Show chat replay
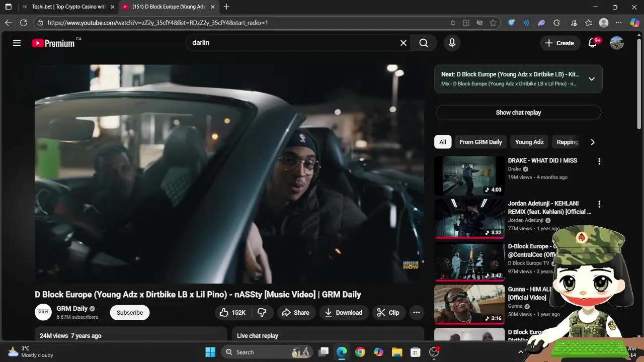The image size is (644, 362). click(518, 113)
